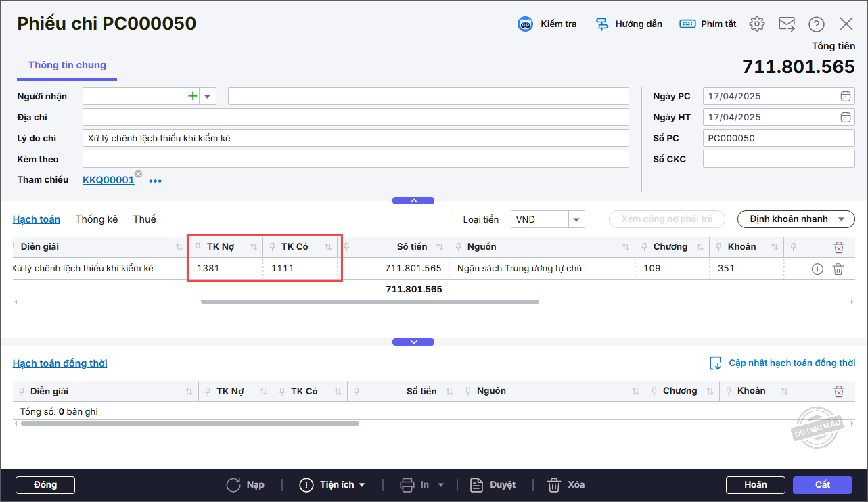Open the Hướng dẫn guide icon
The image size is (868, 502).
[x=601, y=24]
